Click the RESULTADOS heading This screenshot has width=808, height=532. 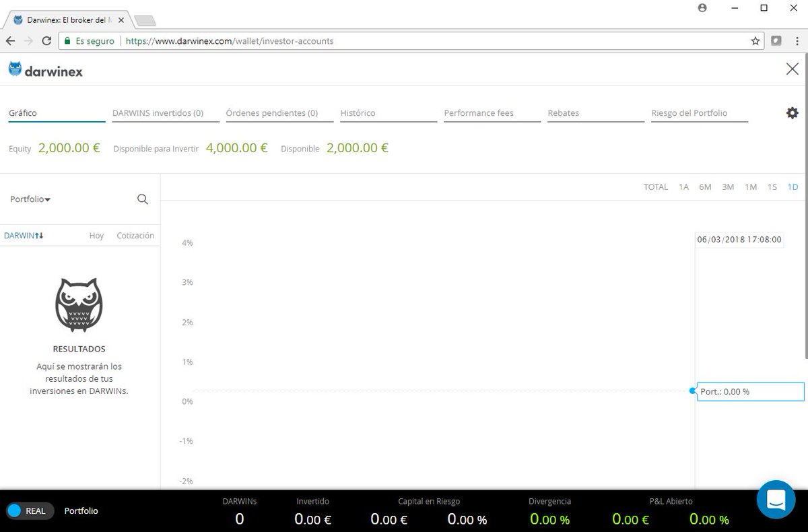coord(79,350)
